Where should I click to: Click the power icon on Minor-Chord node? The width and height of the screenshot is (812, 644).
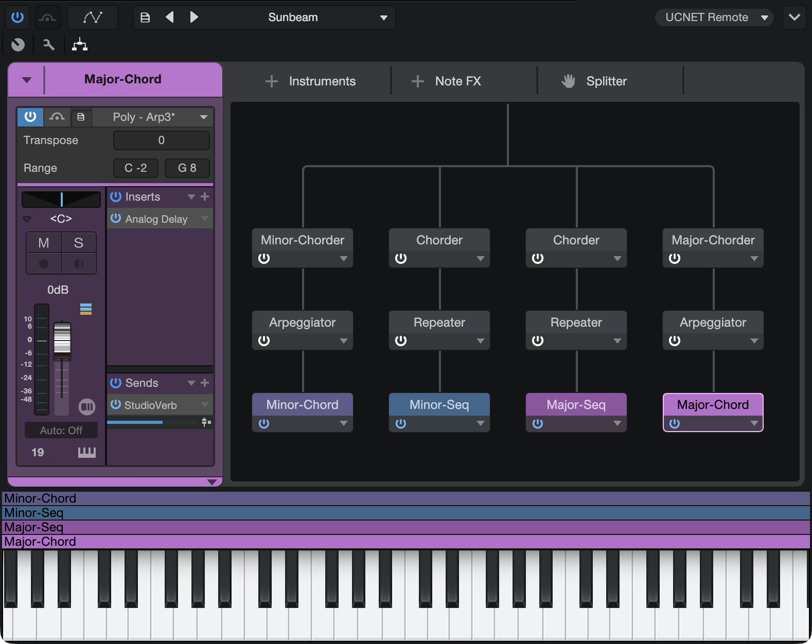264,423
